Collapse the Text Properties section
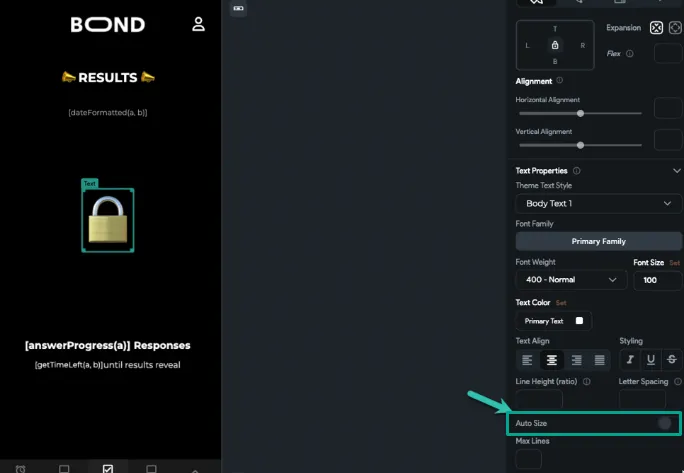The image size is (684, 473). 677,171
